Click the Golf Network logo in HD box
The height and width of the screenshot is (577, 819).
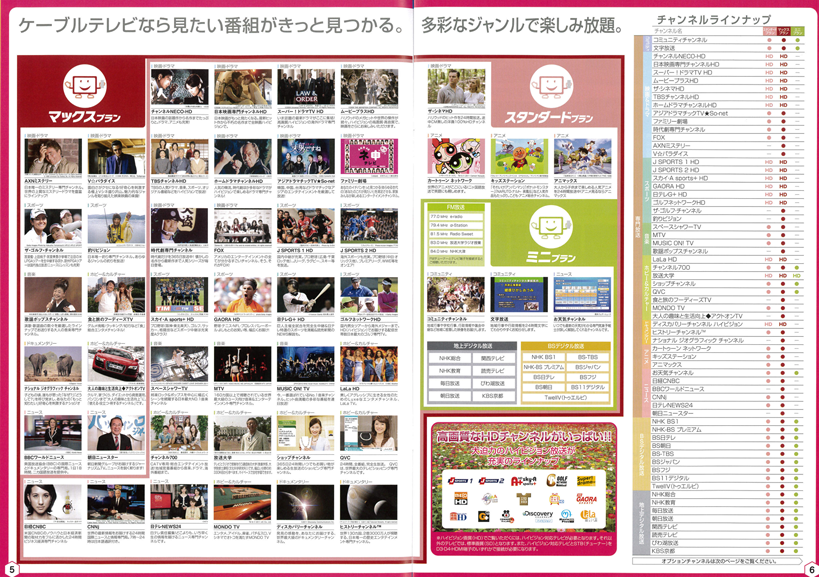point(557,480)
